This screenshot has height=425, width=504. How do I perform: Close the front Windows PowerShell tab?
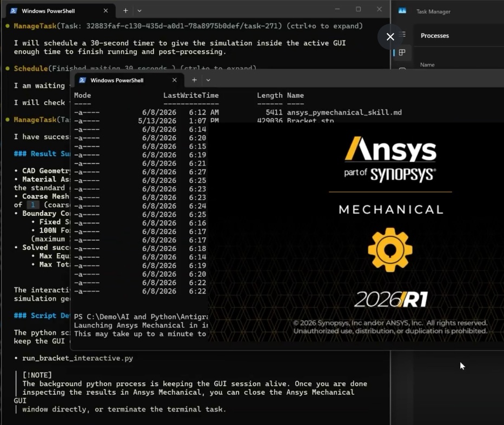[x=175, y=80]
